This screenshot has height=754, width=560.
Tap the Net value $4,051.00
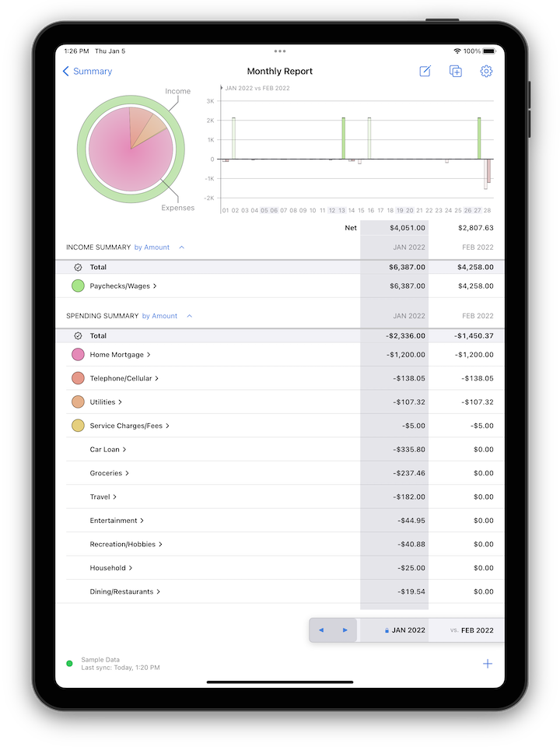[407, 228]
